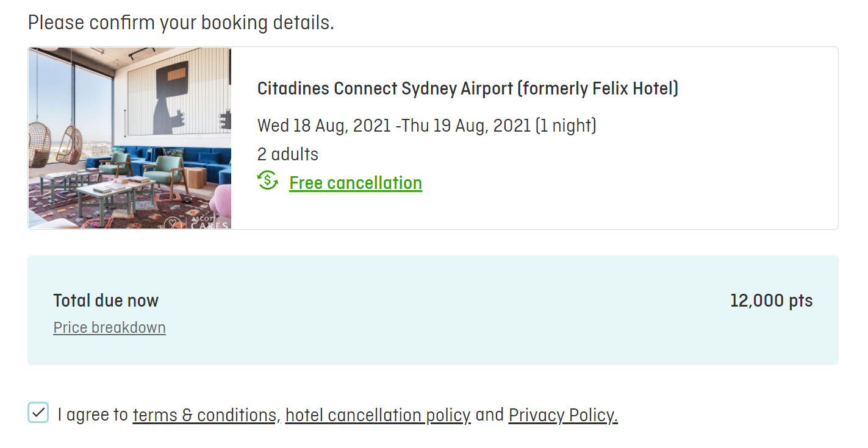Click the 'I agree to' label text

pyautogui.click(x=93, y=415)
